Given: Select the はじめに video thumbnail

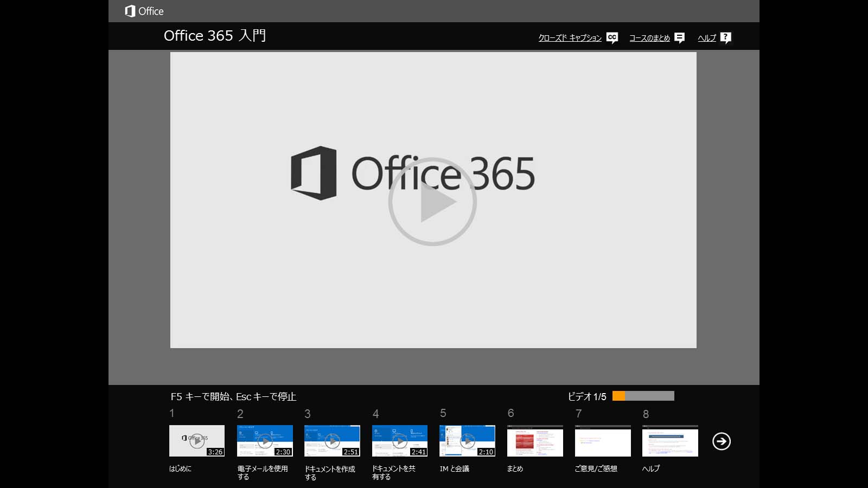Looking at the screenshot, I should click(196, 441).
